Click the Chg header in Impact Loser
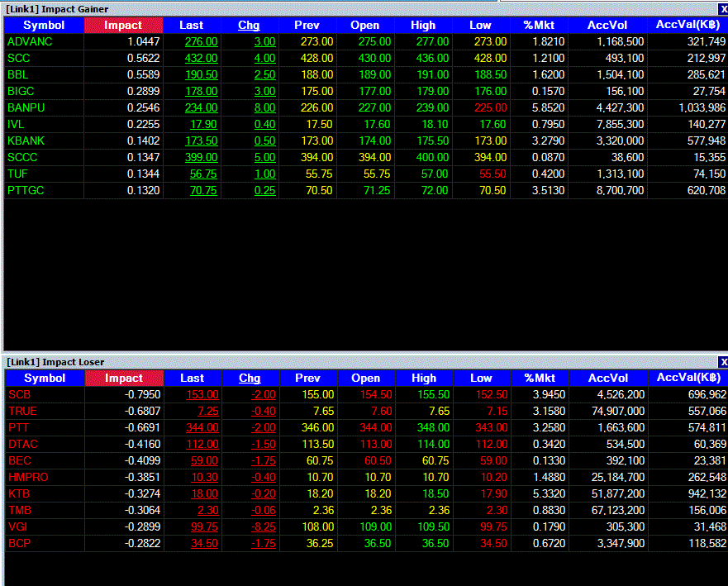This screenshot has height=586, width=728. pos(250,378)
